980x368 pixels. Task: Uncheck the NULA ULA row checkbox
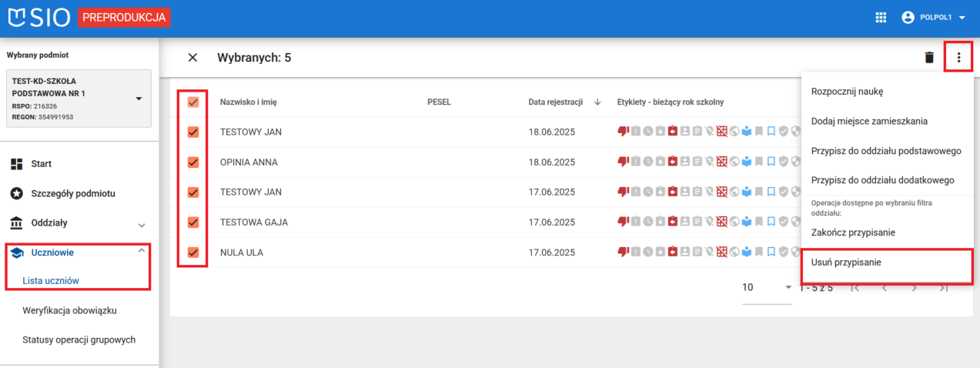pyautogui.click(x=193, y=253)
